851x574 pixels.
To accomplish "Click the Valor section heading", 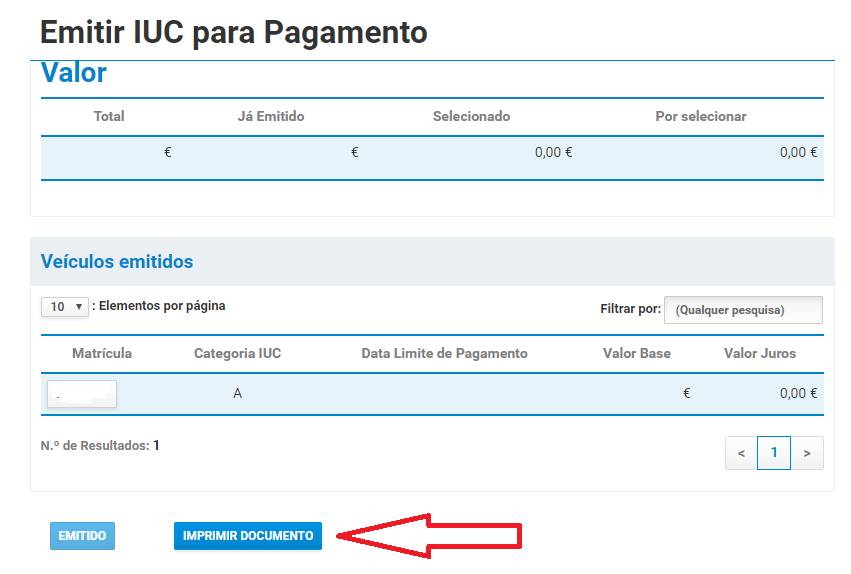I will pos(74,74).
